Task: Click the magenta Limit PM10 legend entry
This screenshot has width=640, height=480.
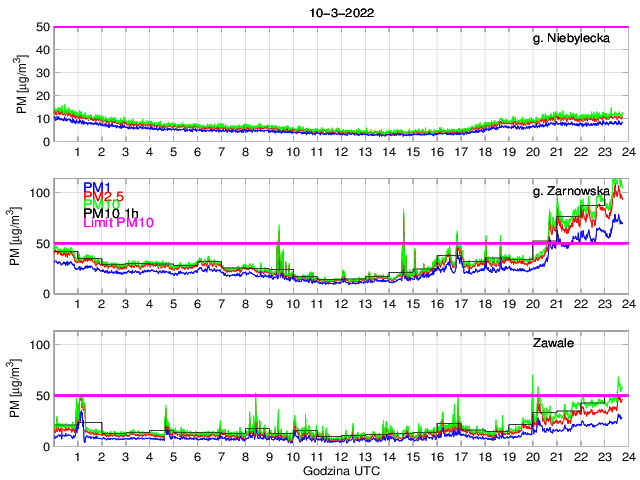Action: (x=118, y=222)
